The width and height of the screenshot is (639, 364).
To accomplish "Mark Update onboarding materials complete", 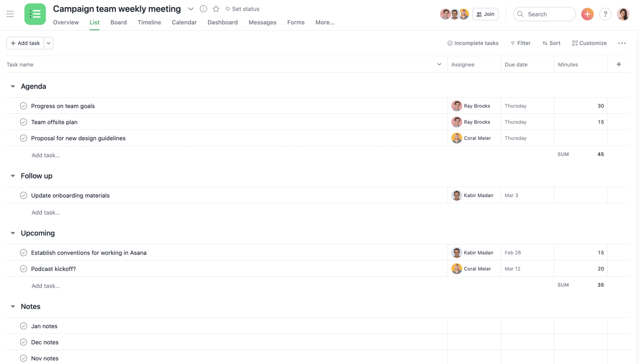I will [23, 195].
